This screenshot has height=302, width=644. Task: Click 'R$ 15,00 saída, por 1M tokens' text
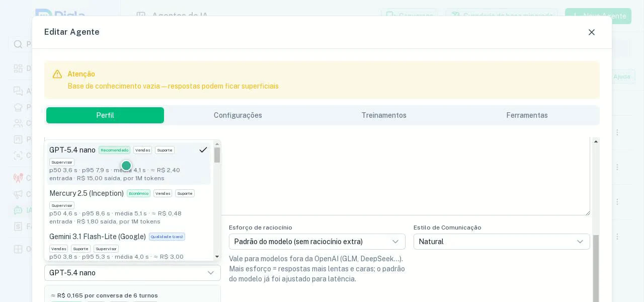point(121,178)
